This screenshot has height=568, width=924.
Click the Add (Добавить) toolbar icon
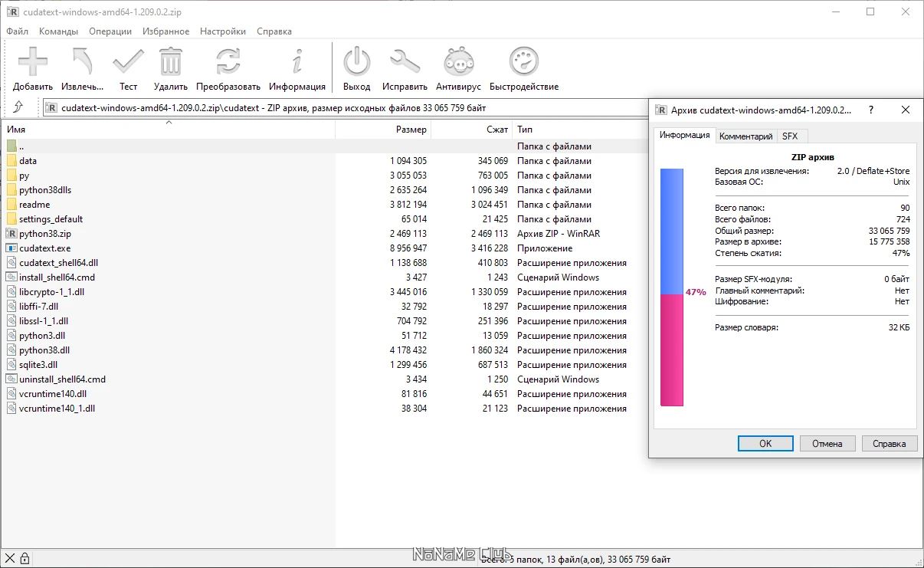pos(33,62)
